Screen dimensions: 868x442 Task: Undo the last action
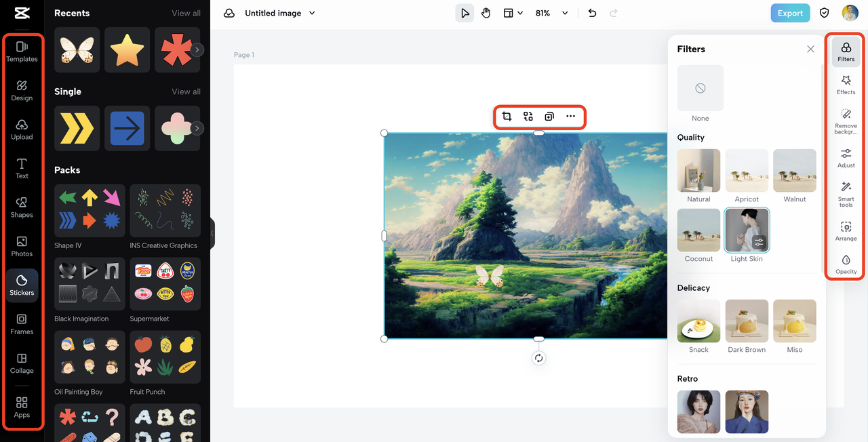(592, 13)
